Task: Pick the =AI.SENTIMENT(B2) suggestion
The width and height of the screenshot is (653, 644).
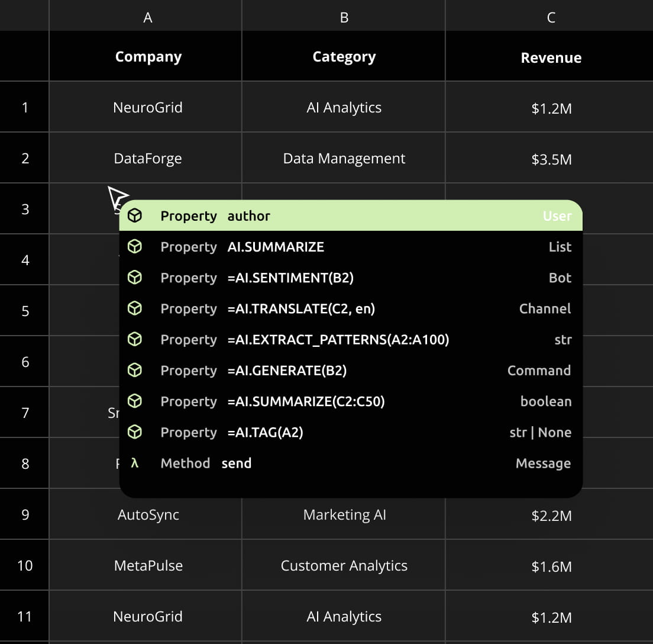Action: pyautogui.click(x=351, y=277)
